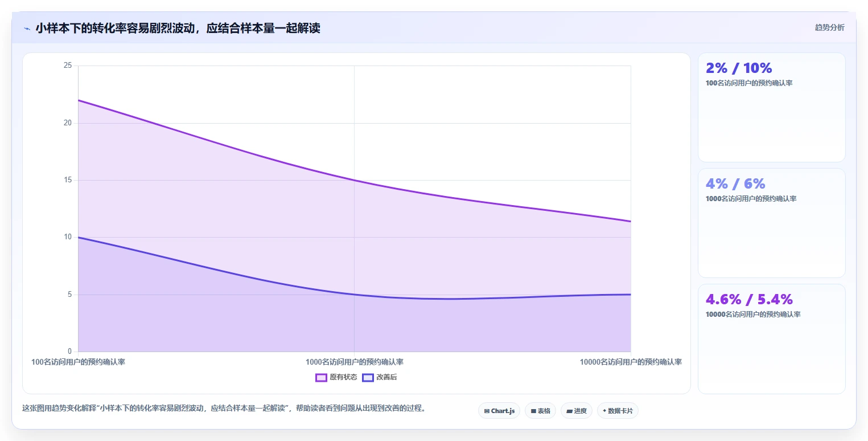Select the 表格 tag

coord(540,411)
